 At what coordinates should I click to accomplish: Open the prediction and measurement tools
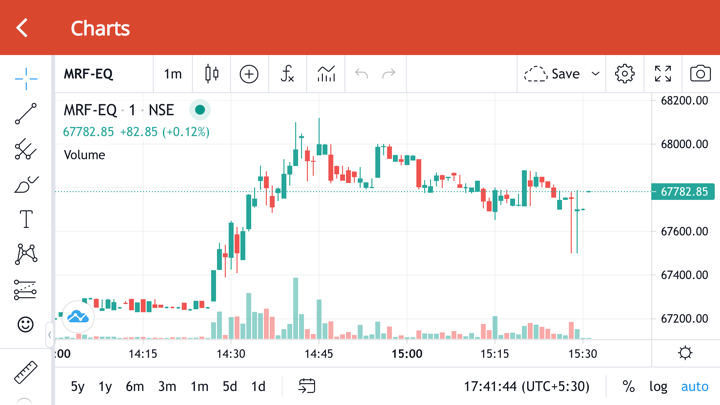click(x=26, y=290)
